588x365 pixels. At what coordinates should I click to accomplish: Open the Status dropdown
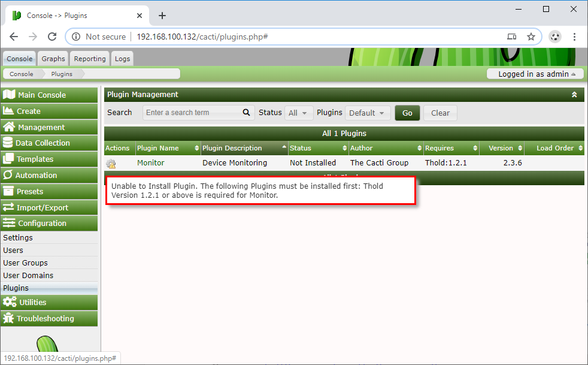pos(299,113)
